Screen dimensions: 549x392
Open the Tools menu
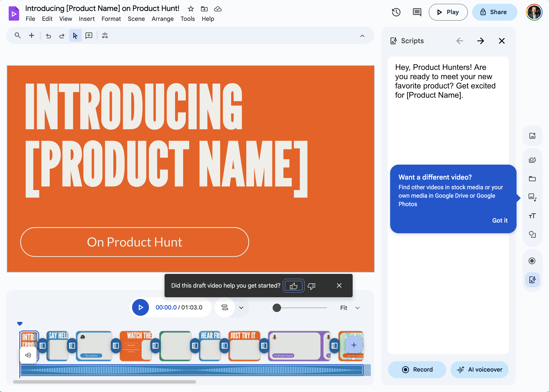pyautogui.click(x=188, y=19)
